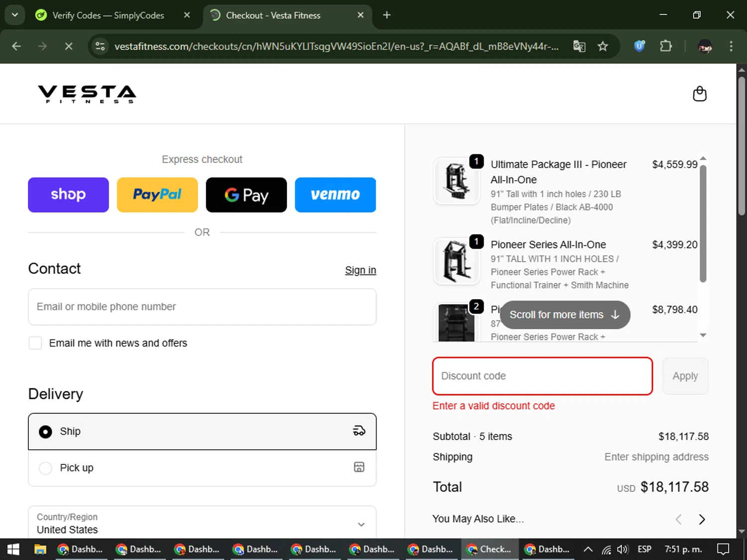Viewport: 747px width, 560px height.
Task: Focus the Discount code field
Action: [x=542, y=376]
